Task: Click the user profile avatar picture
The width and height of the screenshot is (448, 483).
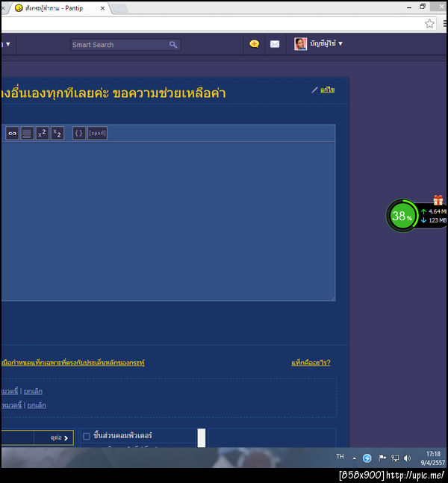Action: coord(300,44)
